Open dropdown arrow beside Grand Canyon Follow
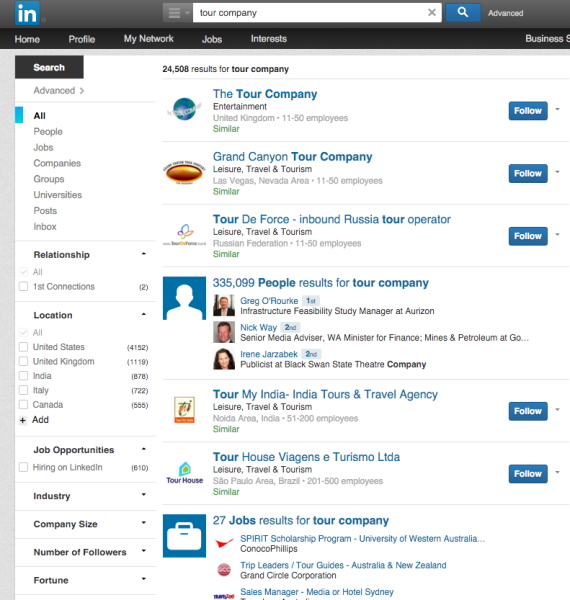This screenshot has width=570, height=600. tap(558, 172)
